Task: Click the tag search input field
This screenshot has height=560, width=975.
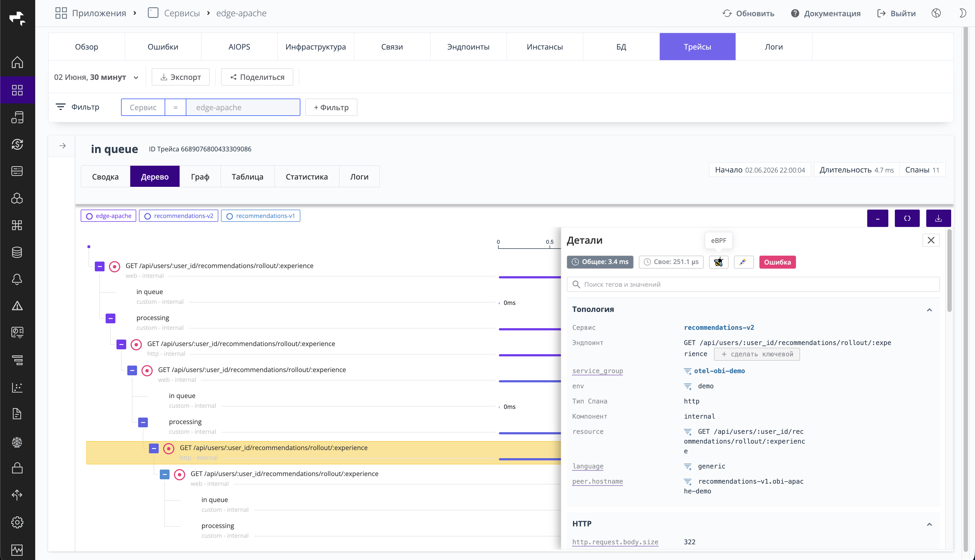Action: 753,284
